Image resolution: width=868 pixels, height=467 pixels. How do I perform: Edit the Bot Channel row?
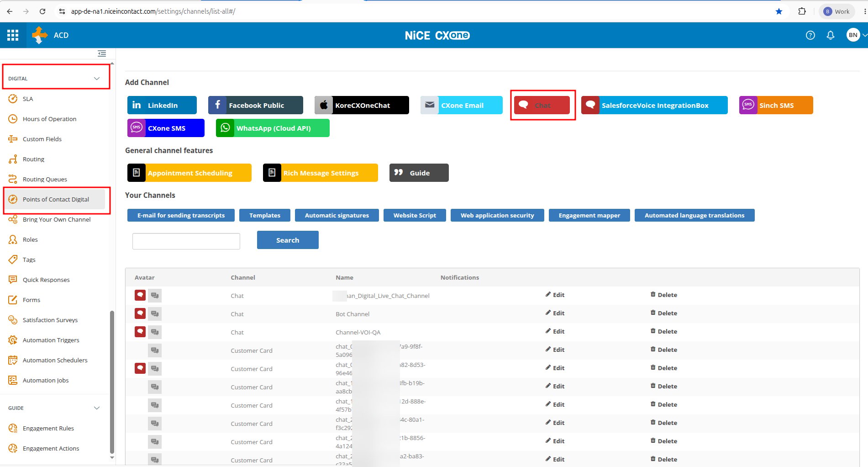tap(555, 313)
